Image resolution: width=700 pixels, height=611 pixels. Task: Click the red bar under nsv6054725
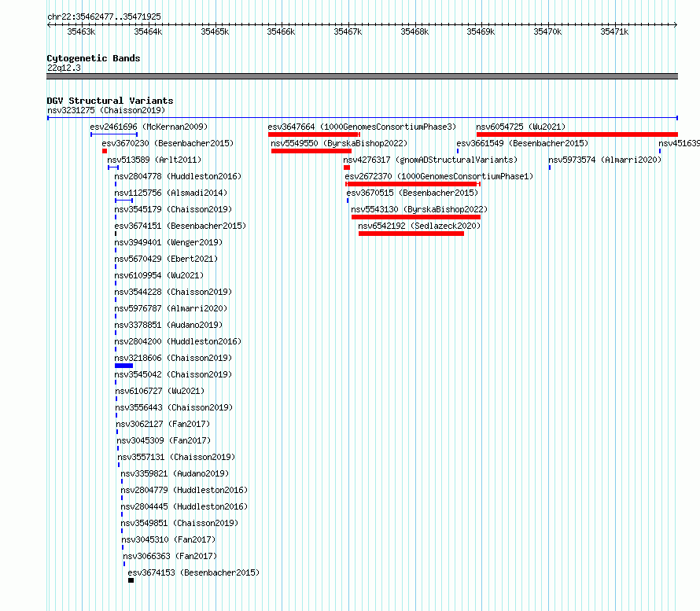pyautogui.click(x=577, y=134)
